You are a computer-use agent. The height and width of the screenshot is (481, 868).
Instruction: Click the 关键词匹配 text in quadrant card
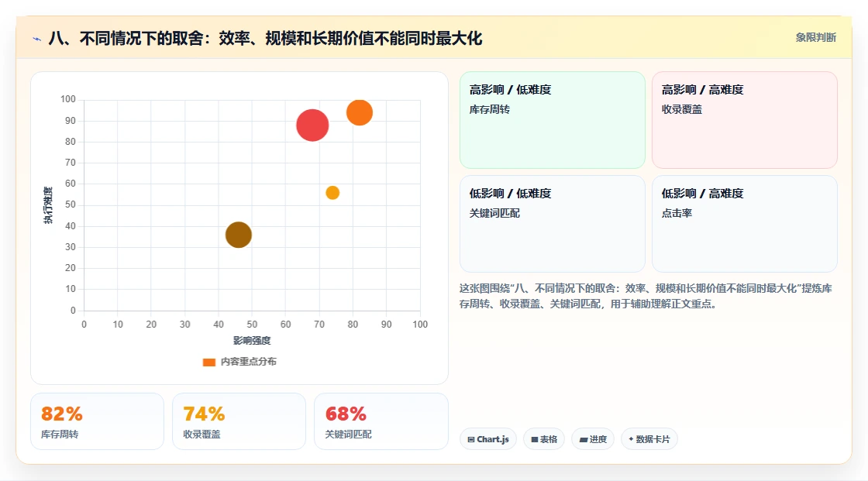tap(494, 213)
